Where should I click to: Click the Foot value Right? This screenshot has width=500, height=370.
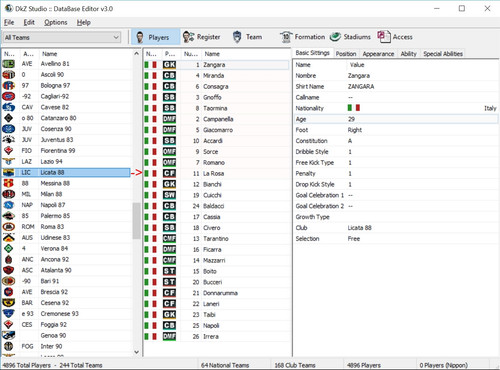355,130
